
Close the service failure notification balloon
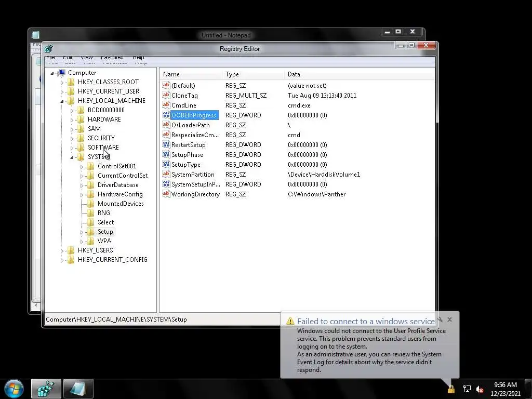coord(449,320)
